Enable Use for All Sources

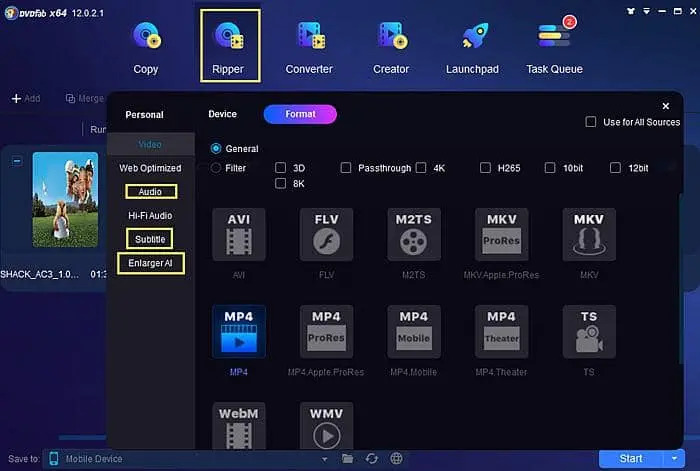tap(591, 122)
